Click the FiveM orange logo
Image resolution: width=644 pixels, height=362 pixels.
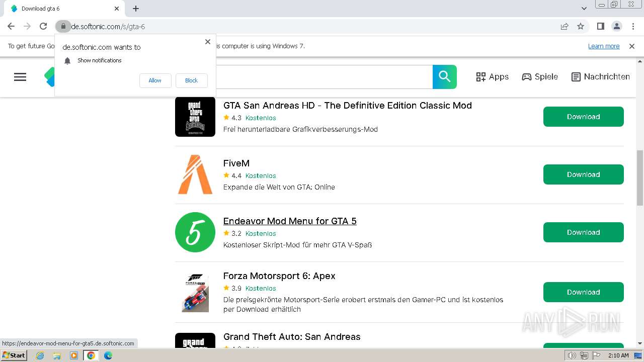195,174
